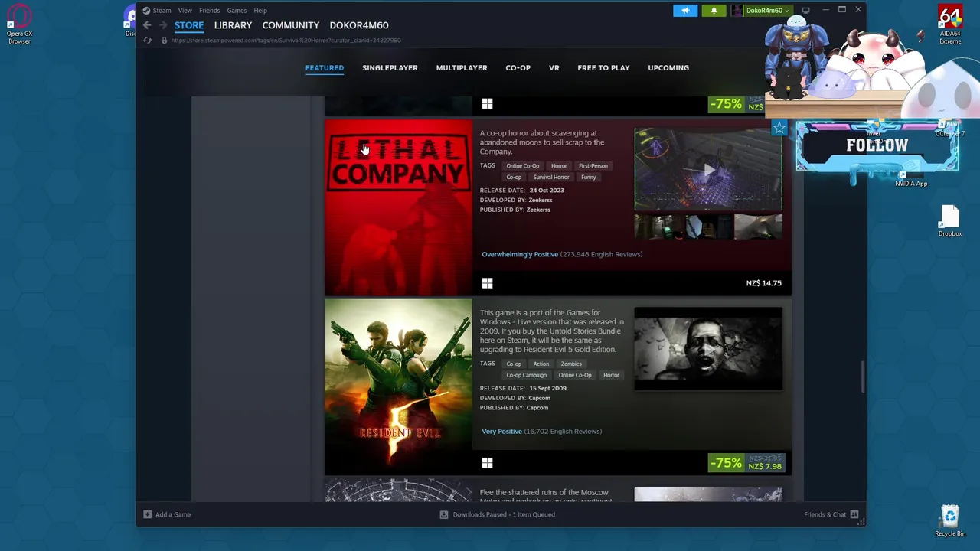Add Lethal Company to wishlist star
The width and height of the screenshot is (980, 551).
[779, 129]
